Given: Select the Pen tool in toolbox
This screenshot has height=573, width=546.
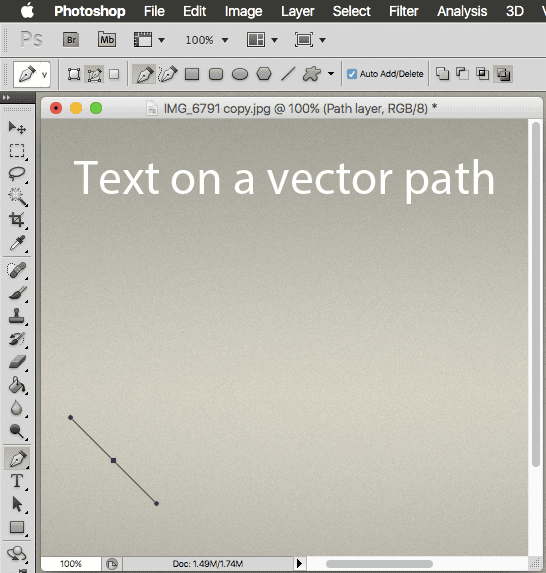Looking at the screenshot, I should pyautogui.click(x=17, y=458).
